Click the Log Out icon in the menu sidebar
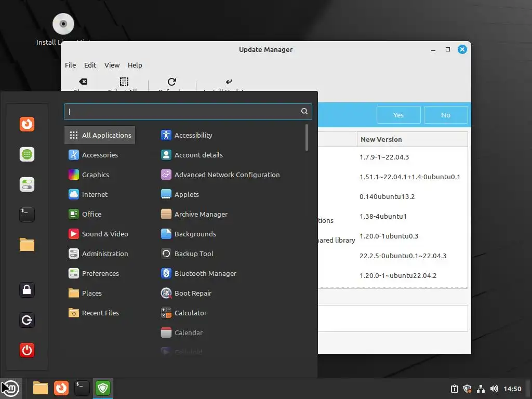 27,320
